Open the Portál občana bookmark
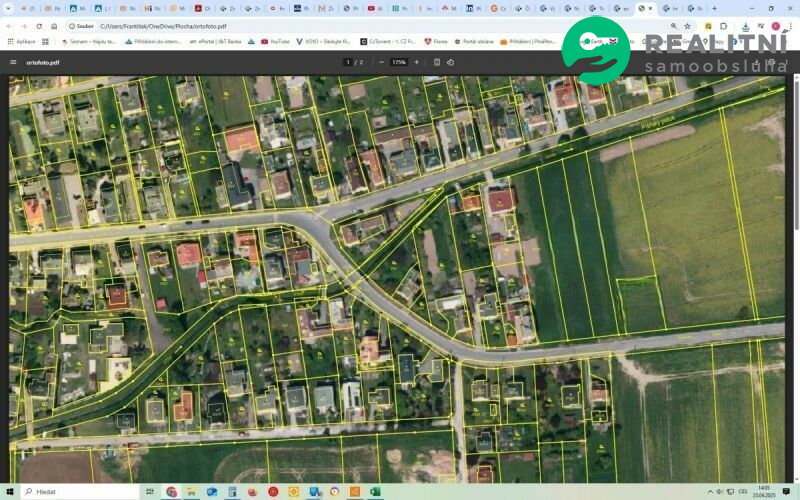 [476, 42]
